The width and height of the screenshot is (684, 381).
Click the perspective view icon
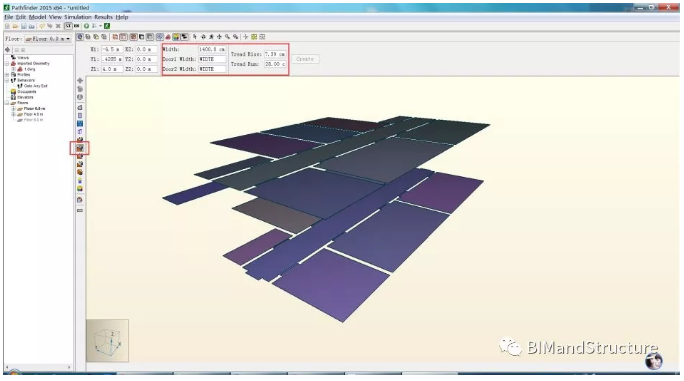(x=80, y=37)
